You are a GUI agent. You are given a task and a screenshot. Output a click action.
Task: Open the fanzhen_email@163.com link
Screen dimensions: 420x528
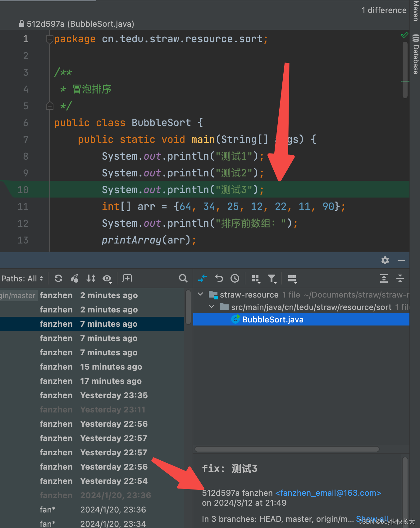click(x=328, y=493)
